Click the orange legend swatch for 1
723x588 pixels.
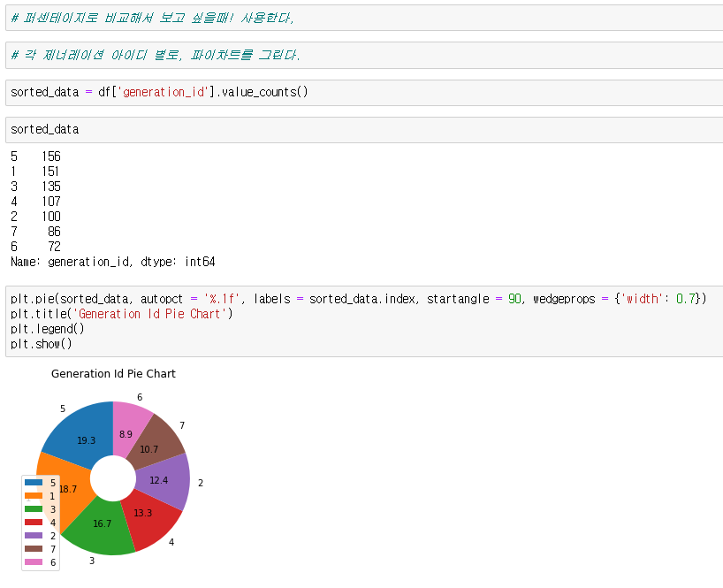point(34,496)
